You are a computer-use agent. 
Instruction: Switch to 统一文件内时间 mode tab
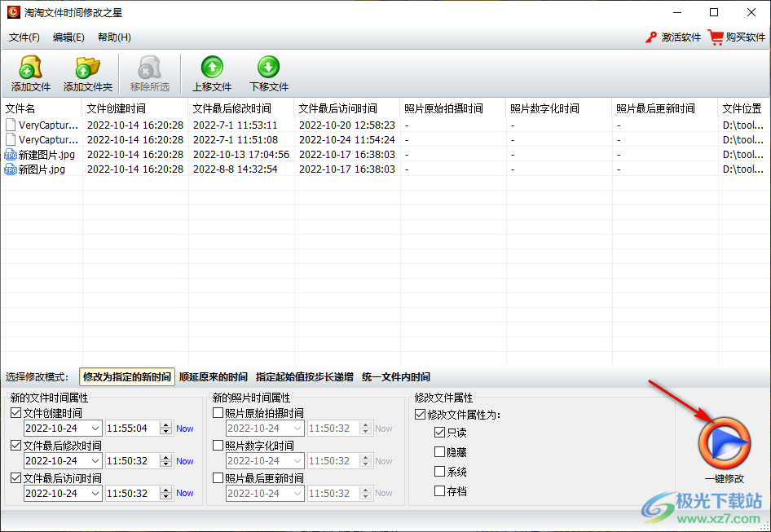click(x=396, y=377)
